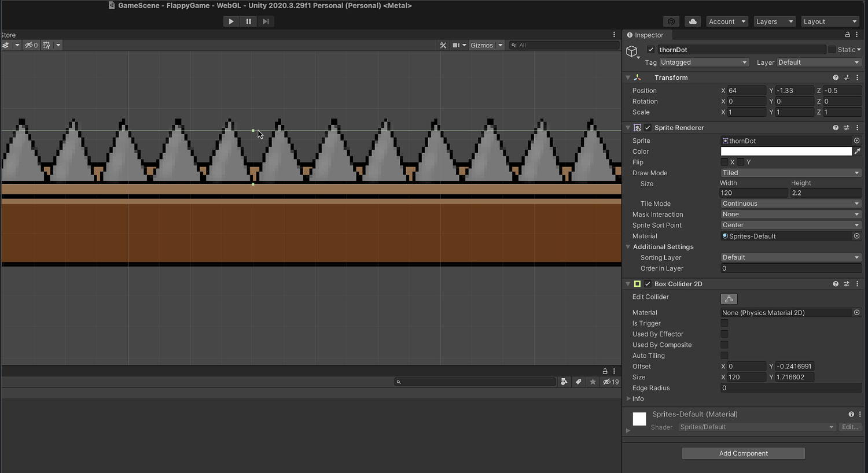Viewport: 868px width, 473px height.
Task: Collapse the Box Collider 2D component
Action: (x=628, y=284)
